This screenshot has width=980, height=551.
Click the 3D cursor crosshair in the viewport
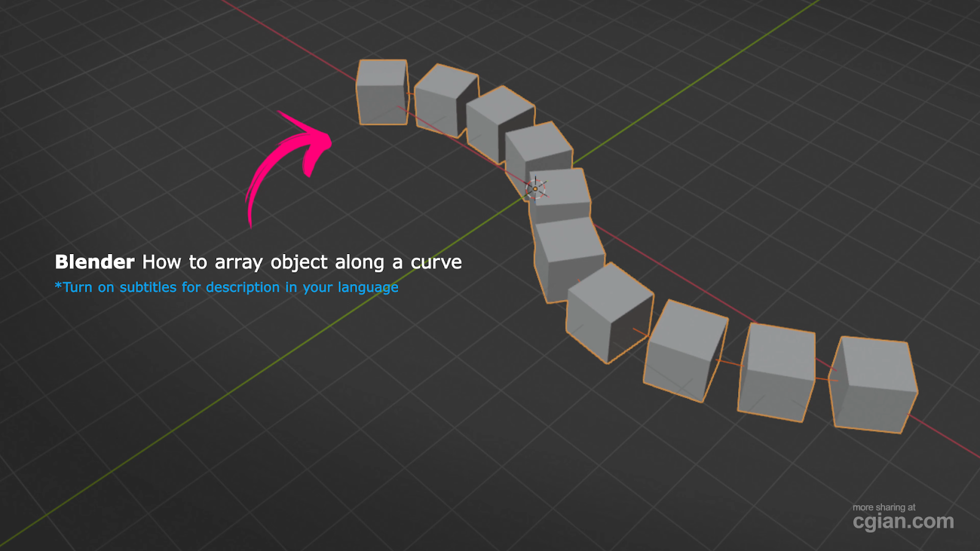coord(535,189)
